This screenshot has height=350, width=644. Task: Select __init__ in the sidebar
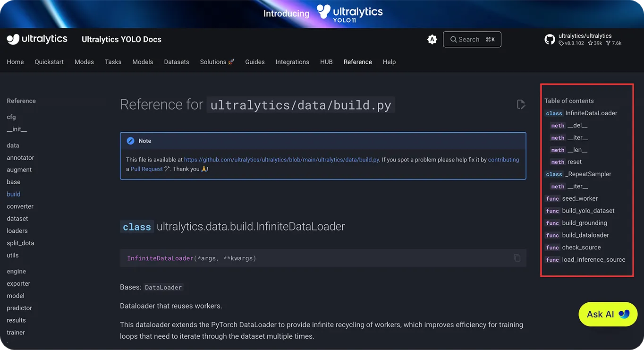tap(17, 129)
